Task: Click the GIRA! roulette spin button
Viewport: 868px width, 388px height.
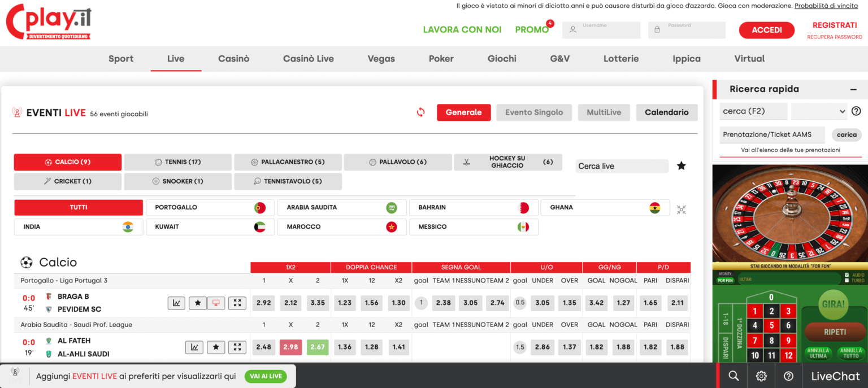Action: tap(834, 305)
